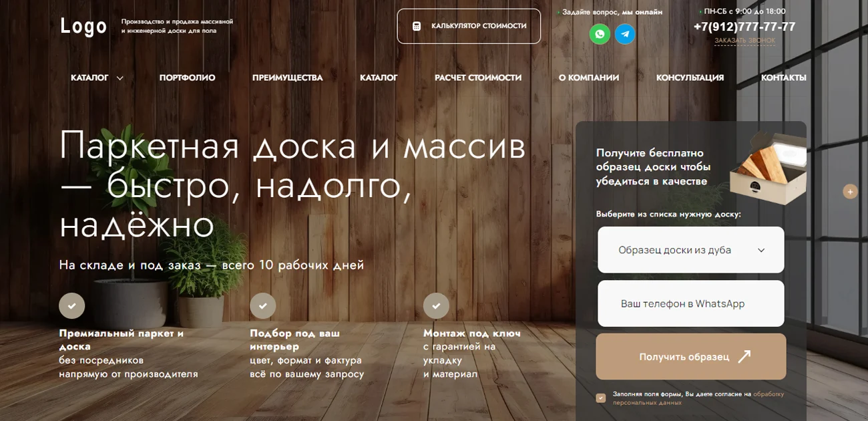Click the Logo in the header
868x421 pixels.
pos(83,26)
